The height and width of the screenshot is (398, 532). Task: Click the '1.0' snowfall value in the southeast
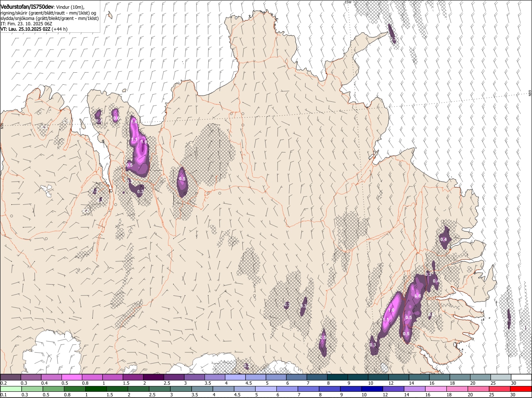pos(391,310)
